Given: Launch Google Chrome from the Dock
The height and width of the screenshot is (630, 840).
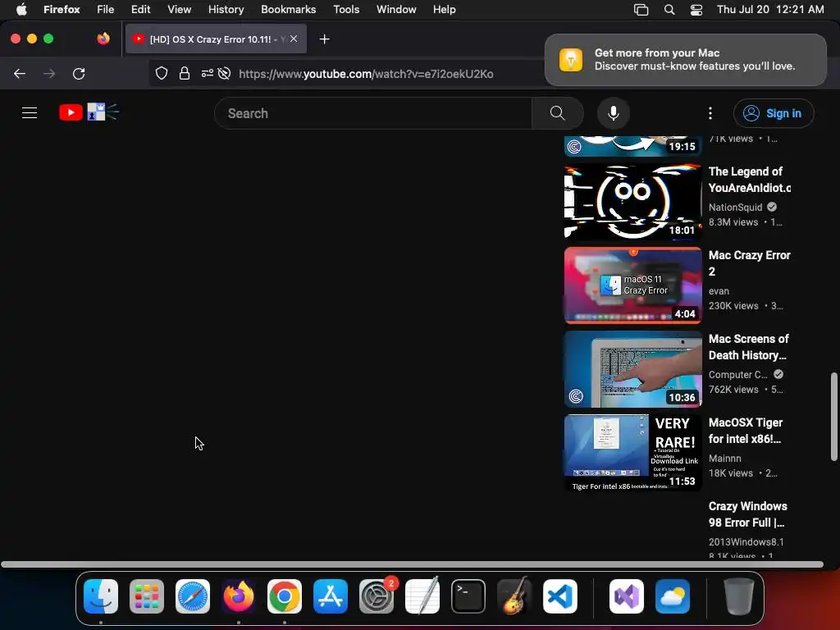Looking at the screenshot, I should click(285, 596).
